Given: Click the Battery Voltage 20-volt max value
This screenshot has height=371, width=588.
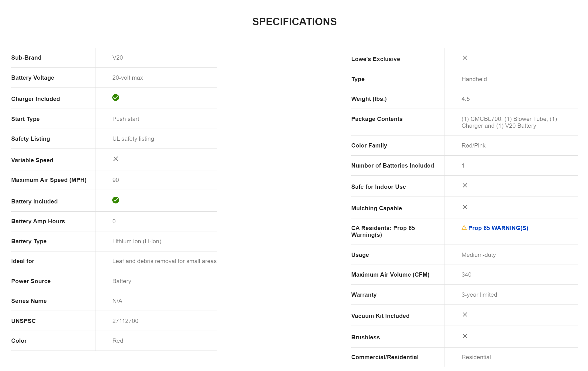Looking at the screenshot, I should click(x=128, y=78).
